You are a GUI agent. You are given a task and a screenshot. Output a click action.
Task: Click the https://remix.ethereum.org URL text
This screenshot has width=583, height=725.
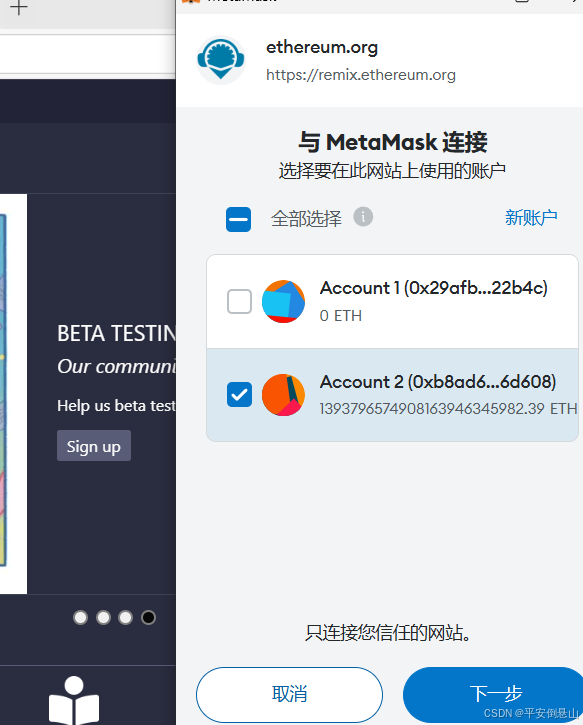pyautogui.click(x=361, y=75)
